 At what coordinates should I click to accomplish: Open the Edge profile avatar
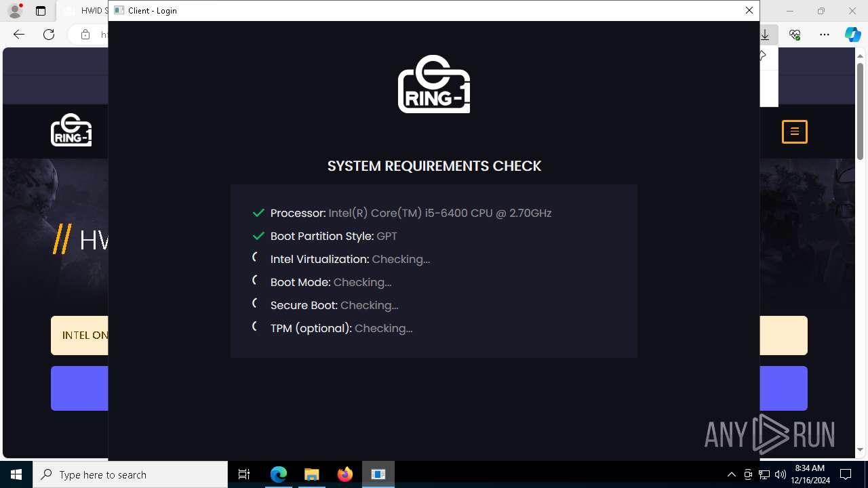[x=15, y=11]
